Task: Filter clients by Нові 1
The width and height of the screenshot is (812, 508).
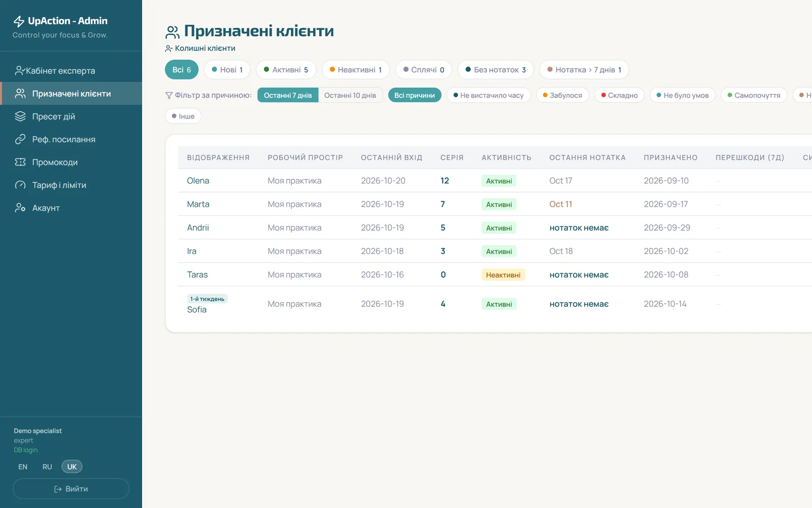Action: pyautogui.click(x=227, y=70)
